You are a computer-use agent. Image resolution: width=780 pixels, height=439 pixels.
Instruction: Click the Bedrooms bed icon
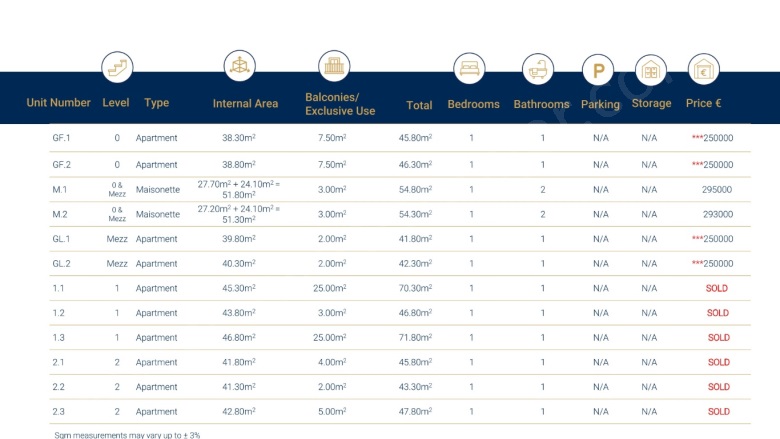[469, 69]
